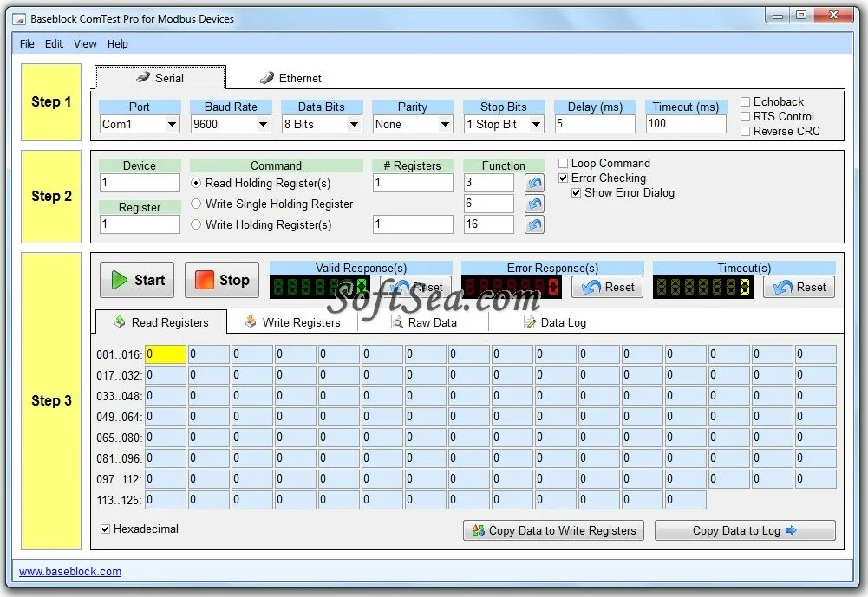
Task: Start the Modbus communication
Action: 137,280
